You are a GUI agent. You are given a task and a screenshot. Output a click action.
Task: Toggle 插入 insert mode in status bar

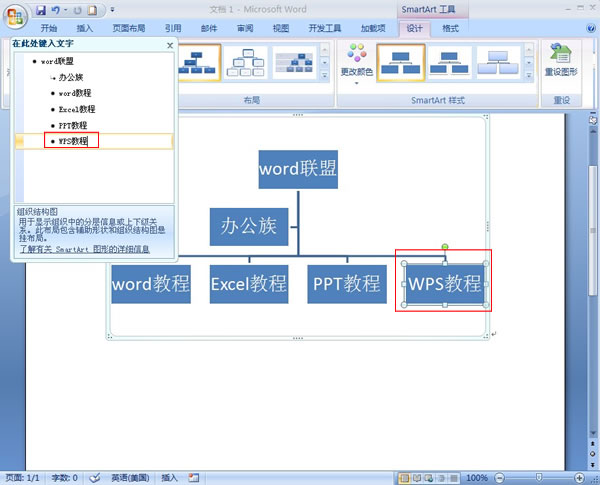[x=169, y=478]
